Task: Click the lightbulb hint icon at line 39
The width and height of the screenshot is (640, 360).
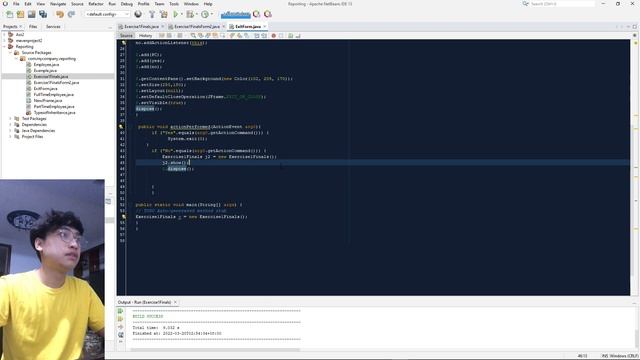Action: pyautogui.click(x=121, y=127)
